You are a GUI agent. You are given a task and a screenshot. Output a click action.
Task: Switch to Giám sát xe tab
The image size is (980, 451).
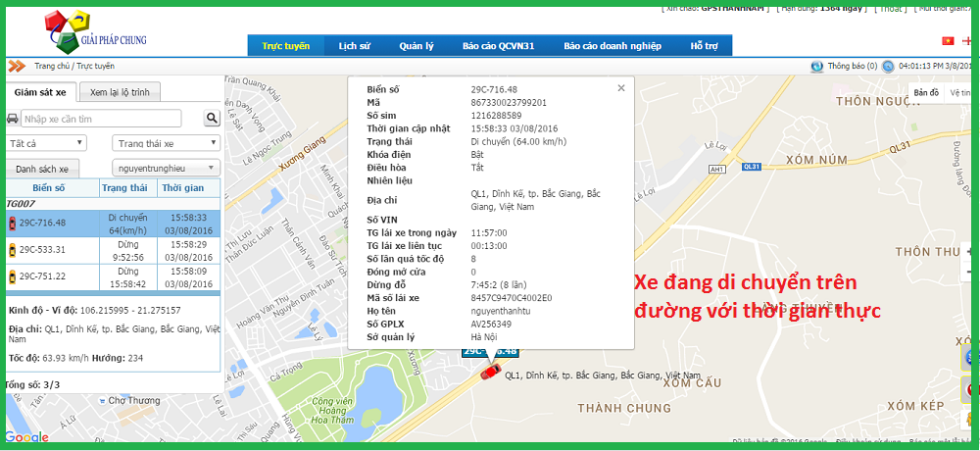click(x=40, y=92)
